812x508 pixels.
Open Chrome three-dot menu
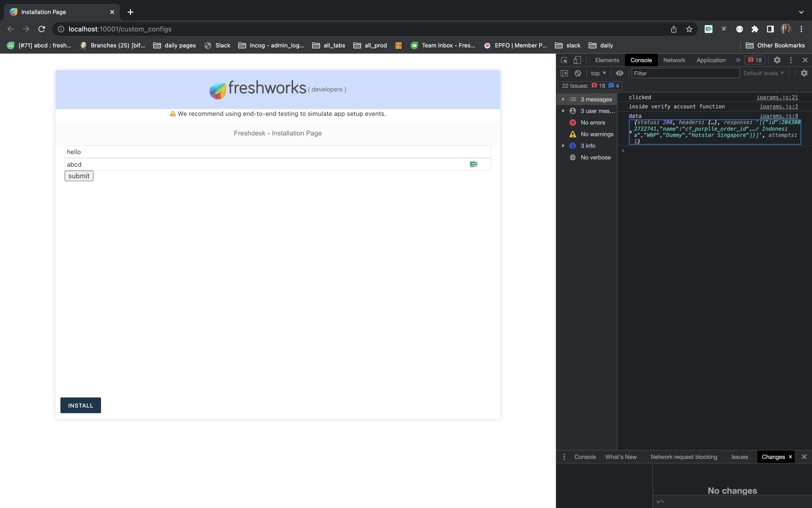click(x=801, y=29)
